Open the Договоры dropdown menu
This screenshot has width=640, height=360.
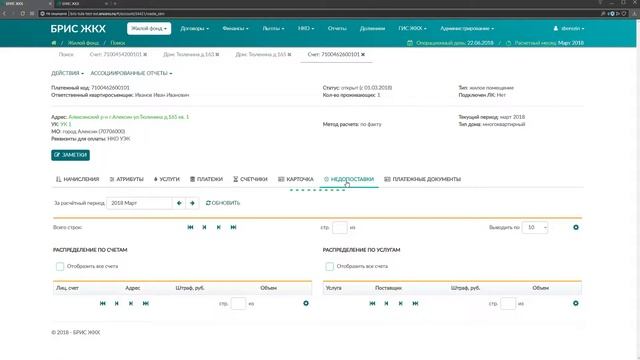pyautogui.click(x=195, y=29)
